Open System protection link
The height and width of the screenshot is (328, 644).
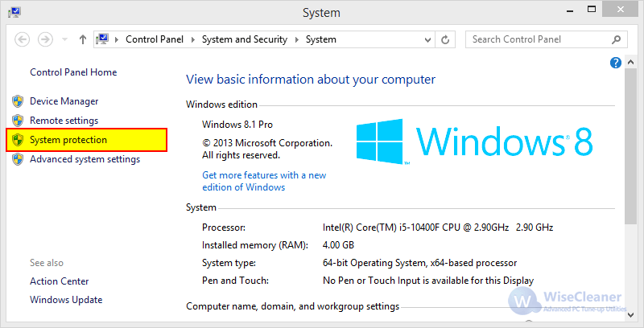pyautogui.click(x=68, y=140)
